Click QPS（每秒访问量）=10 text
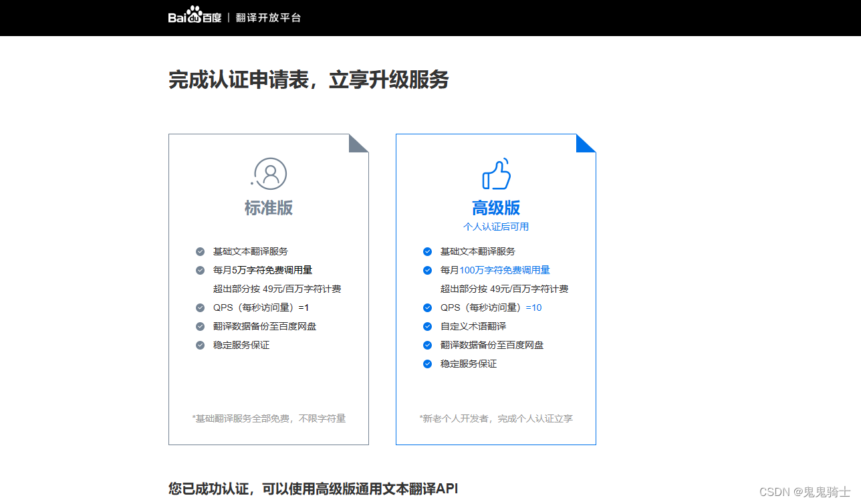Image resolution: width=861 pixels, height=504 pixels. pyautogui.click(x=491, y=307)
